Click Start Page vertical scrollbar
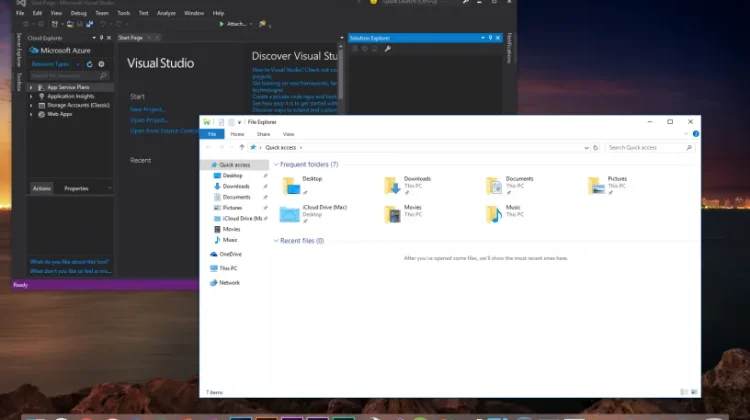This screenshot has width=750, height=420. [341, 72]
